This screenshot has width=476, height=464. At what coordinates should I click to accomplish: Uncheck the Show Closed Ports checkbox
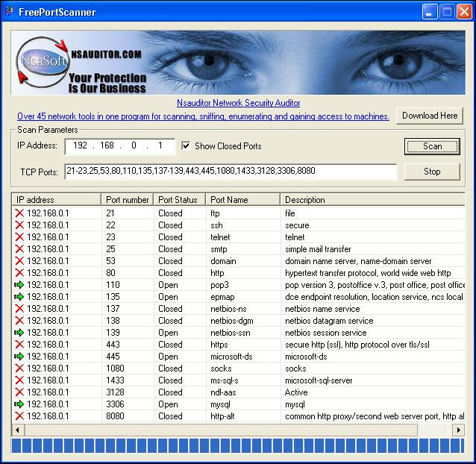(187, 146)
